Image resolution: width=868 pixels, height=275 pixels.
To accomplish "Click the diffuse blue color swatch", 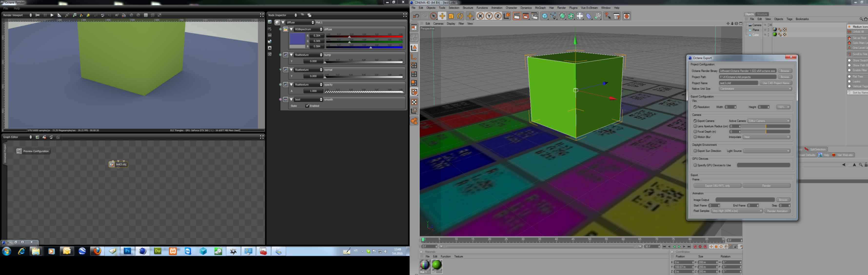I will pos(297,39).
